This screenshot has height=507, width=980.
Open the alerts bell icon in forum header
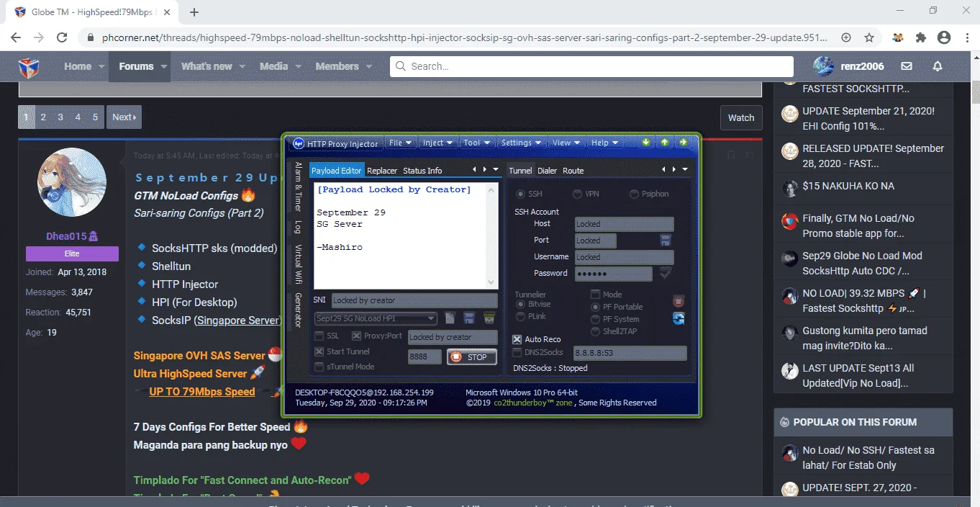tap(938, 66)
